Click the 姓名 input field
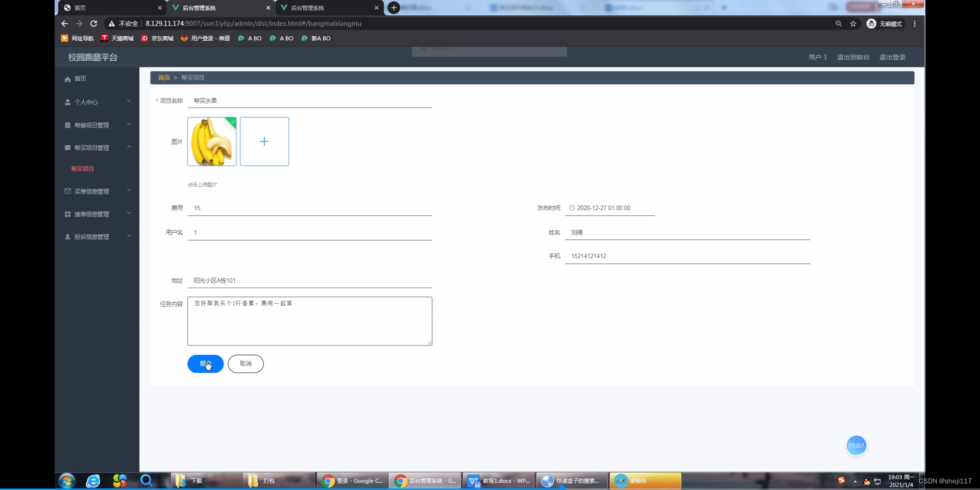980x490 pixels. 688,232
